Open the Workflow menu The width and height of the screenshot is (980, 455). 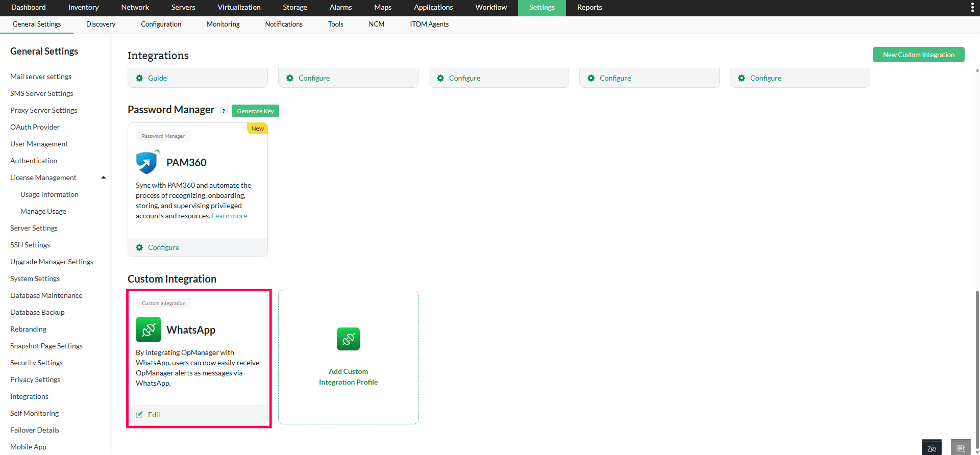click(x=491, y=8)
